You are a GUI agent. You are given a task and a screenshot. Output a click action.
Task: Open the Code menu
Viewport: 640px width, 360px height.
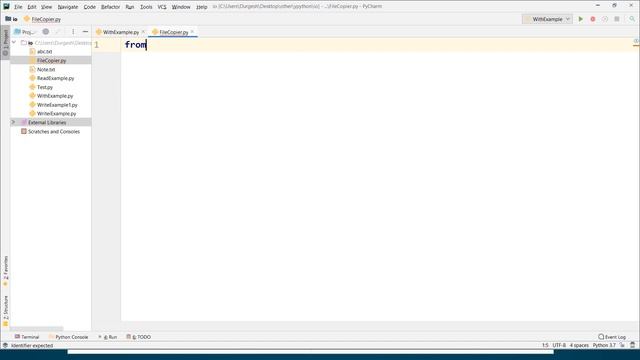89,7
